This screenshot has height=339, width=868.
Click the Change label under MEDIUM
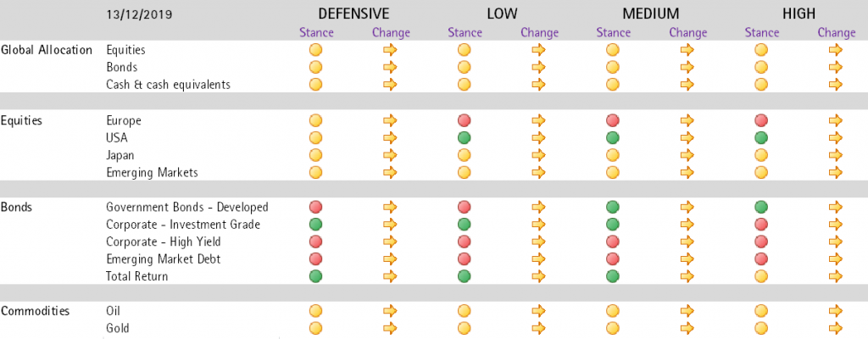coord(688,33)
